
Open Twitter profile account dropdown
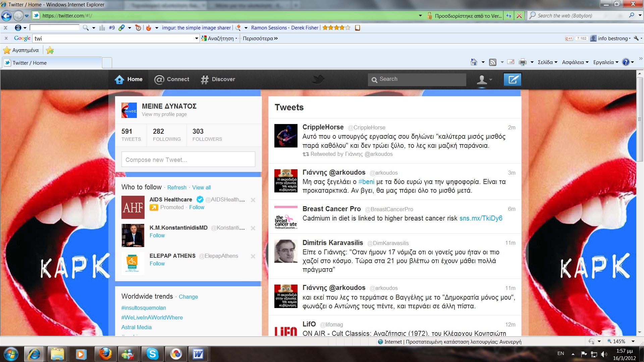click(x=484, y=80)
